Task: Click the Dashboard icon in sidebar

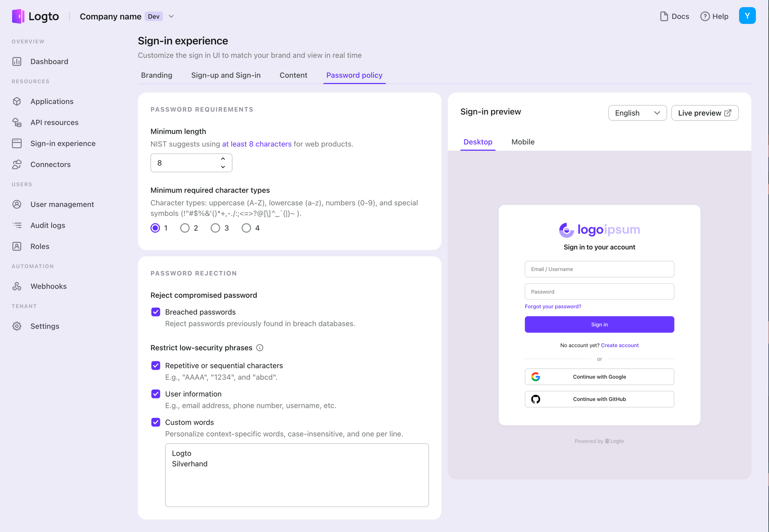Action: 17,62
